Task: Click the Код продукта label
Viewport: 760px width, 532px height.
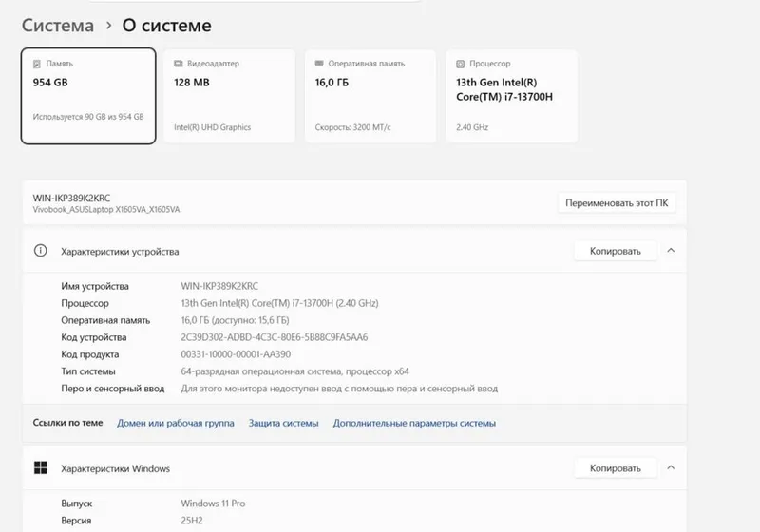Action: pos(89,354)
